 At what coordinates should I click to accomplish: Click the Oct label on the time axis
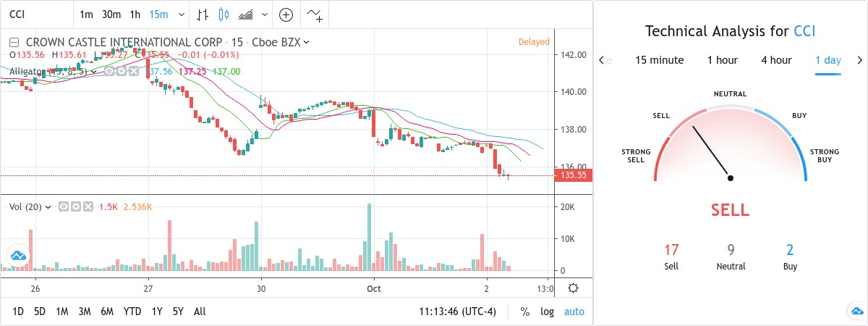(373, 288)
